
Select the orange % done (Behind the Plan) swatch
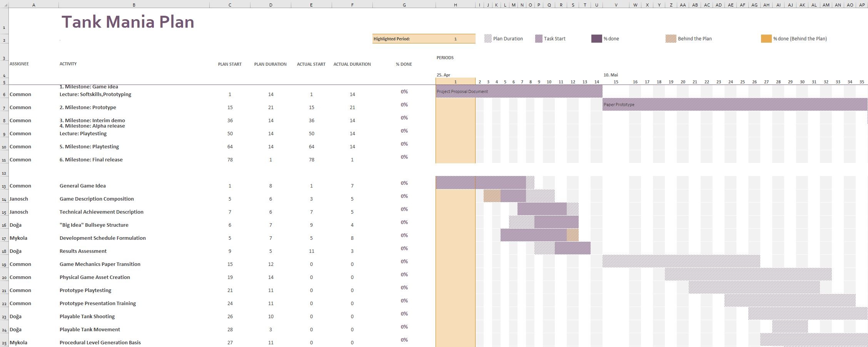[x=766, y=38]
